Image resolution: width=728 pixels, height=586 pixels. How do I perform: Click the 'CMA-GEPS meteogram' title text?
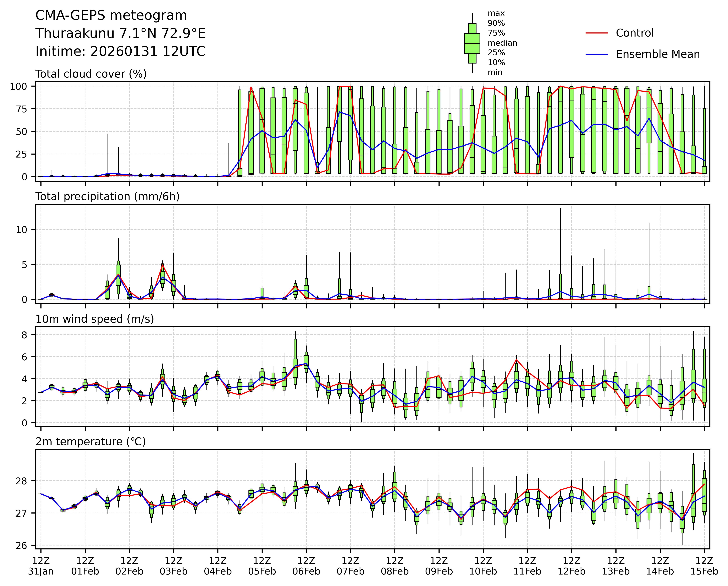(x=111, y=15)
